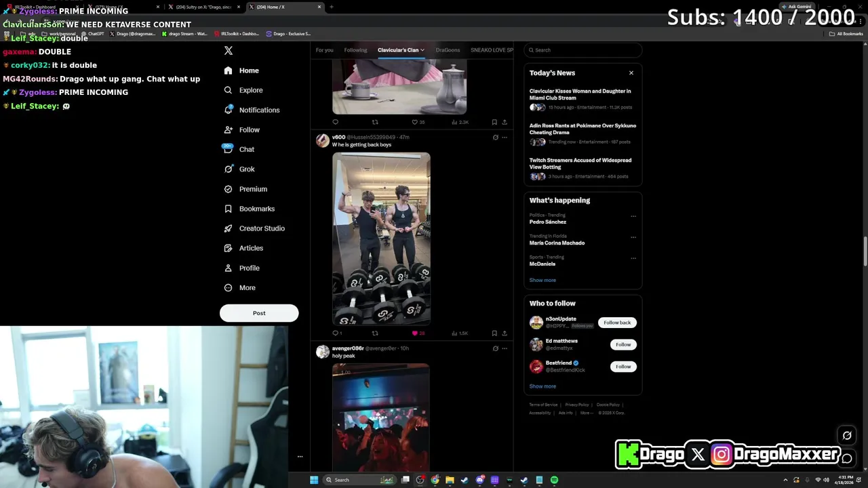Click Grok explain icon on avenger086r's post
The width and height of the screenshot is (868, 488).
pos(495,348)
